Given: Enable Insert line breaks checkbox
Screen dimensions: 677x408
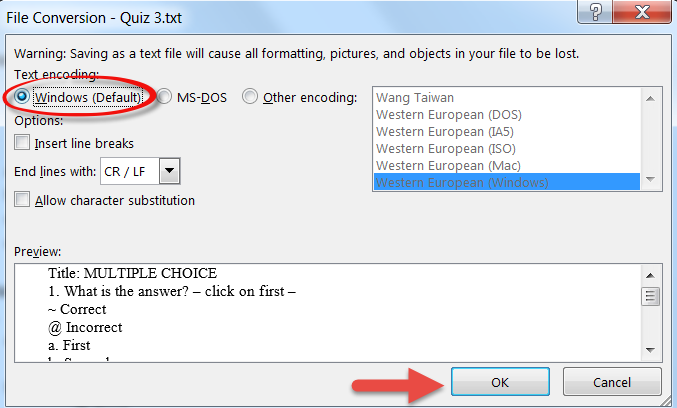Looking at the screenshot, I should click(x=22, y=142).
